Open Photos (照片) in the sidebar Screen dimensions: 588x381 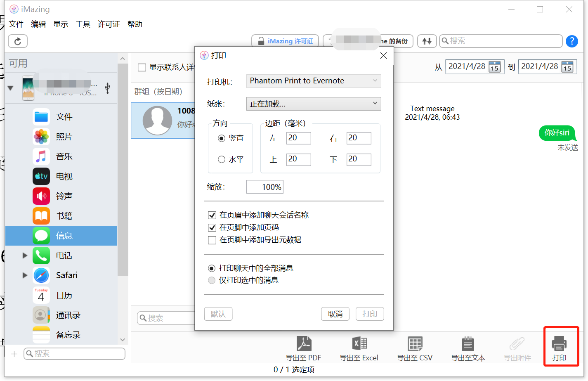pyautogui.click(x=61, y=137)
